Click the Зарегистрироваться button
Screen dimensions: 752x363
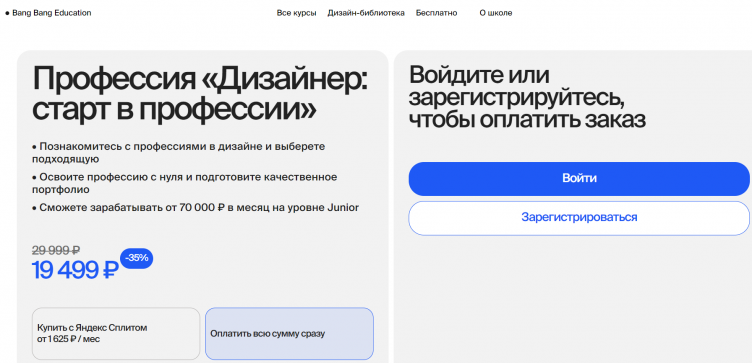pos(579,218)
